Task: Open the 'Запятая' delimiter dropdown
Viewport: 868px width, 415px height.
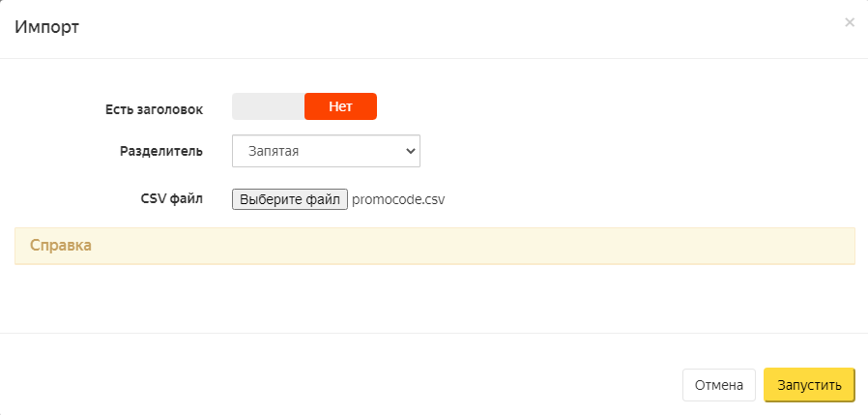Action: 326,151
